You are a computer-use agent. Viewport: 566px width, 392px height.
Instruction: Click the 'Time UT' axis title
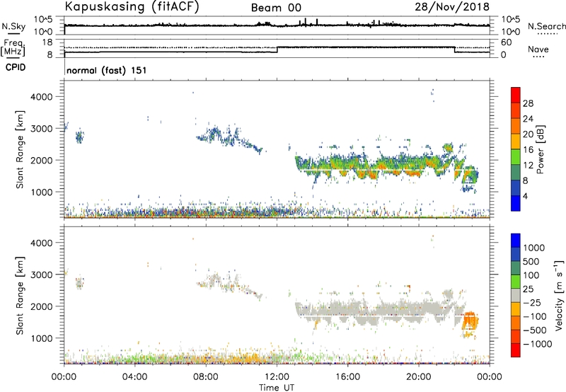pos(277,388)
